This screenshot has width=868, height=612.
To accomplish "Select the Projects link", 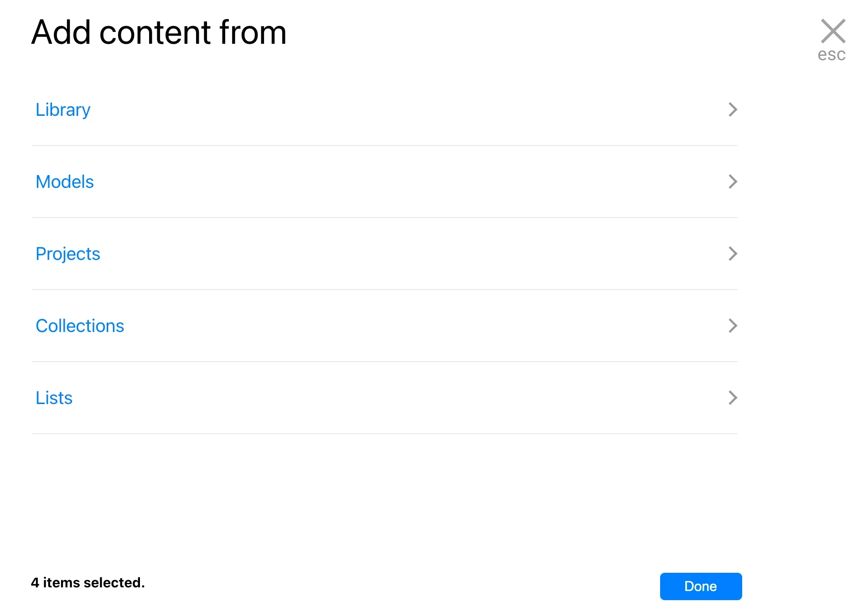I will pyautogui.click(x=68, y=254).
